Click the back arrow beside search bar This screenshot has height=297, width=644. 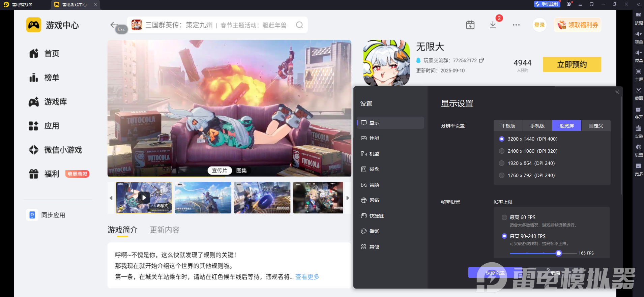click(114, 25)
